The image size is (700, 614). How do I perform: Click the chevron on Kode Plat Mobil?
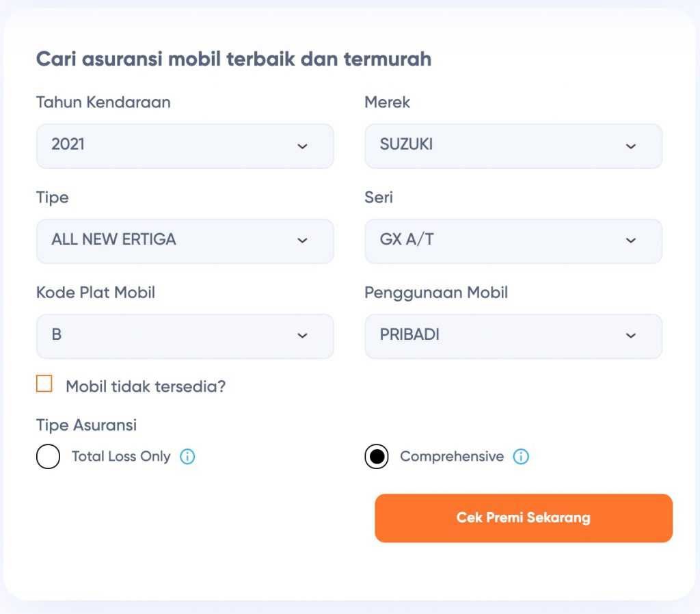click(x=303, y=336)
